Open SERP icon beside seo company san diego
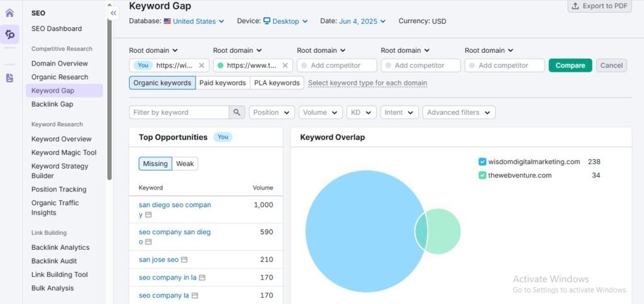 [148, 242]
